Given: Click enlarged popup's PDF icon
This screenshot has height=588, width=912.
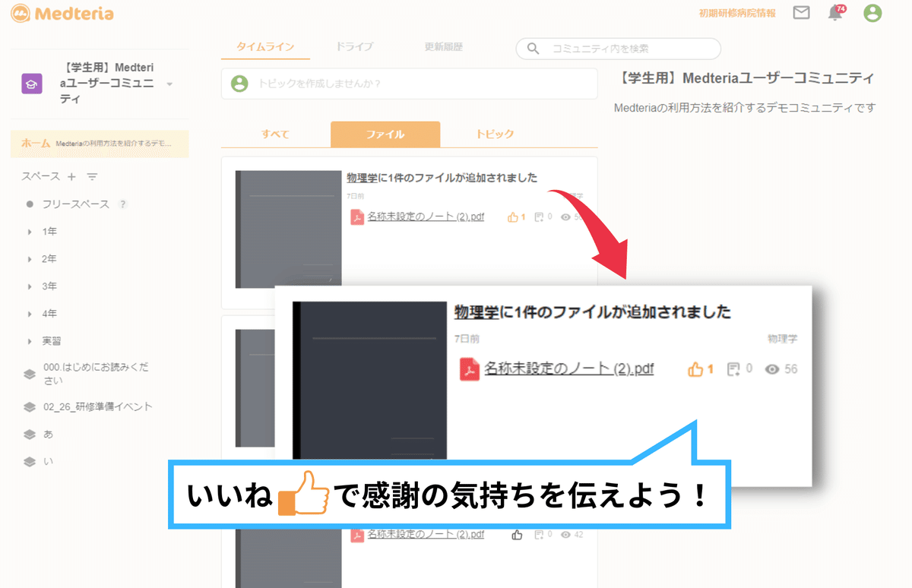Looking at the screenshot, I should coord(470,369).
